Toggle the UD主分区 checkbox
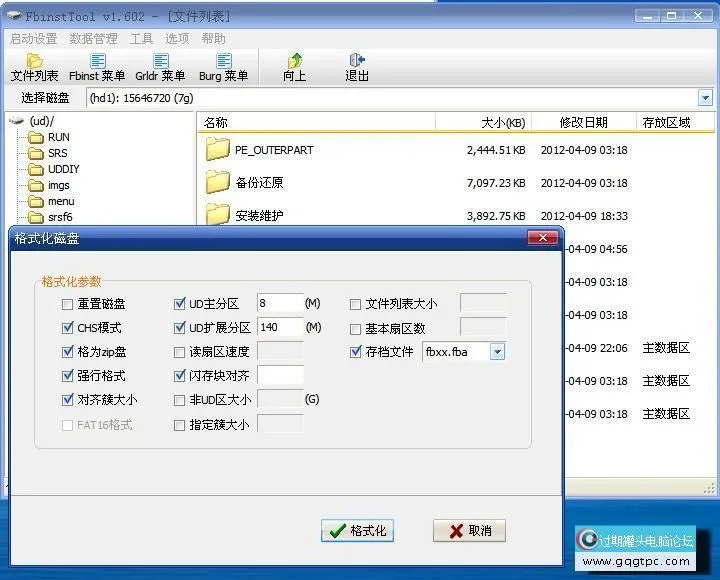 pos(179,304)
